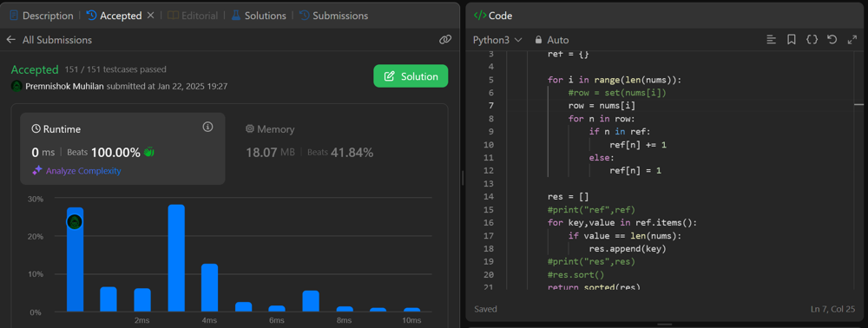
Task: Open the Python3 language dropdown
Action: [x=497, y=40]
